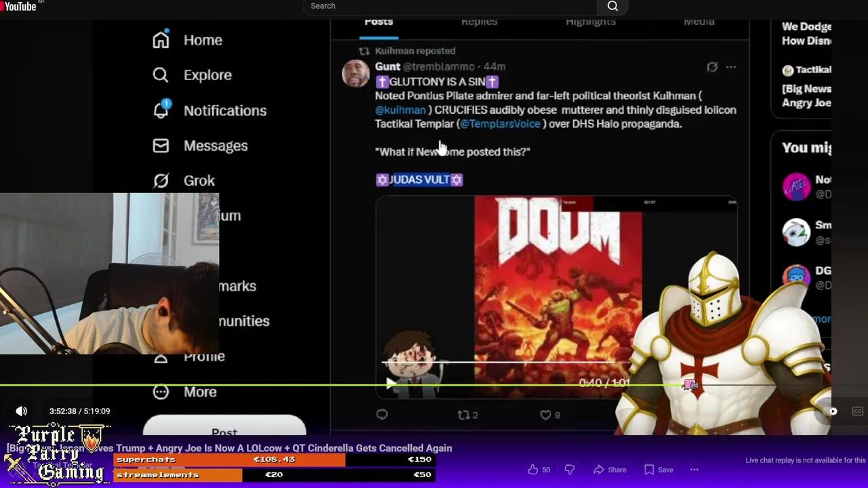Save the video to a playlist
This screenshot has width=868, height=488.
pyautogui.click(x=658, y=470)
